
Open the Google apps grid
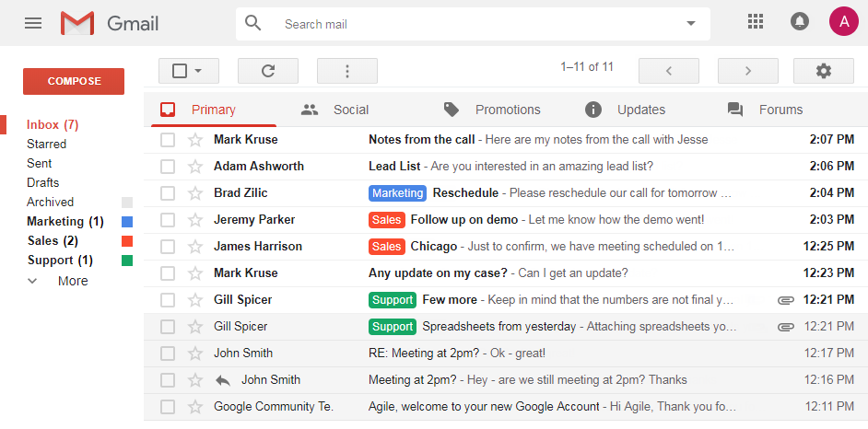click(x=755, y=21)
